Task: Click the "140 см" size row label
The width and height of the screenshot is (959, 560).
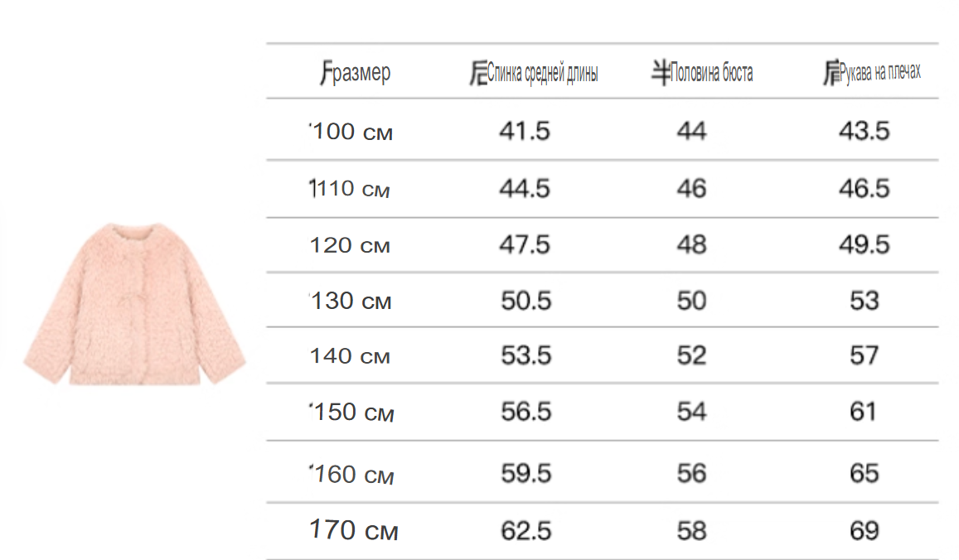Action: tap(350, 356)
